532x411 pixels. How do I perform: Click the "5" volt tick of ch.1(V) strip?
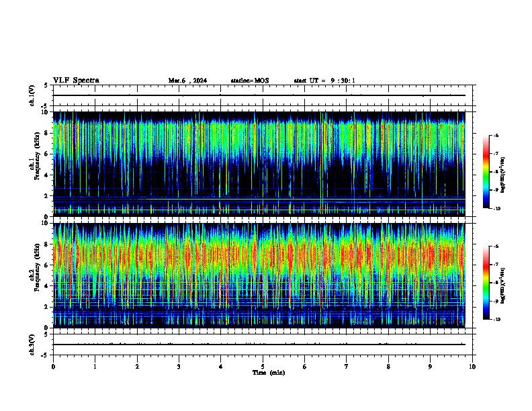(46, 86)
